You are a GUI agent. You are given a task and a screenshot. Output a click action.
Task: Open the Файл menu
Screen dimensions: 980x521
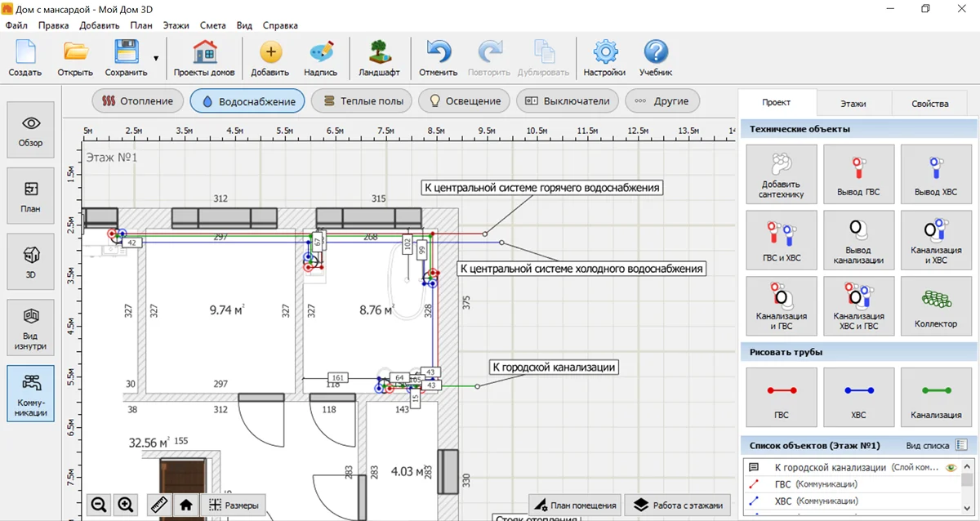[16, 25]
